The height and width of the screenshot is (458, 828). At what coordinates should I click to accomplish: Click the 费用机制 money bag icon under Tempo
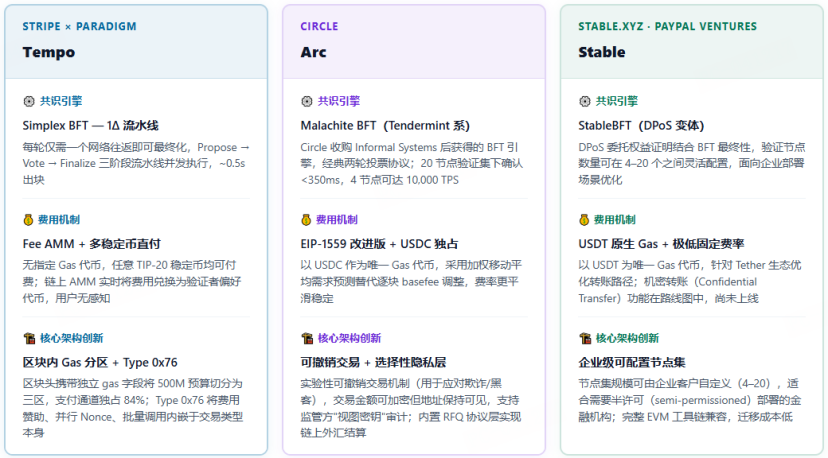coord(29,219)
